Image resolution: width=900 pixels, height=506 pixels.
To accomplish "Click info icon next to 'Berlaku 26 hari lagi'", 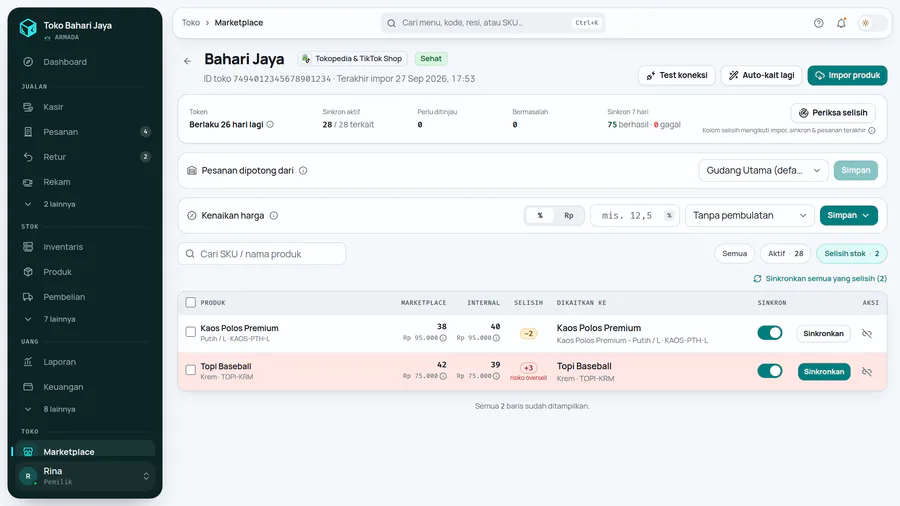I will tap(270, 124).
